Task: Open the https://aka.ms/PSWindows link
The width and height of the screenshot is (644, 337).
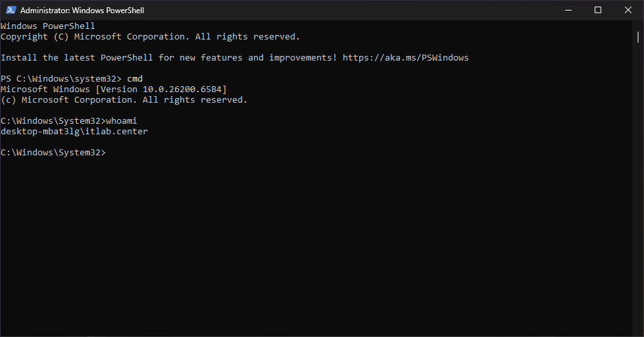Action: [405, 58]
